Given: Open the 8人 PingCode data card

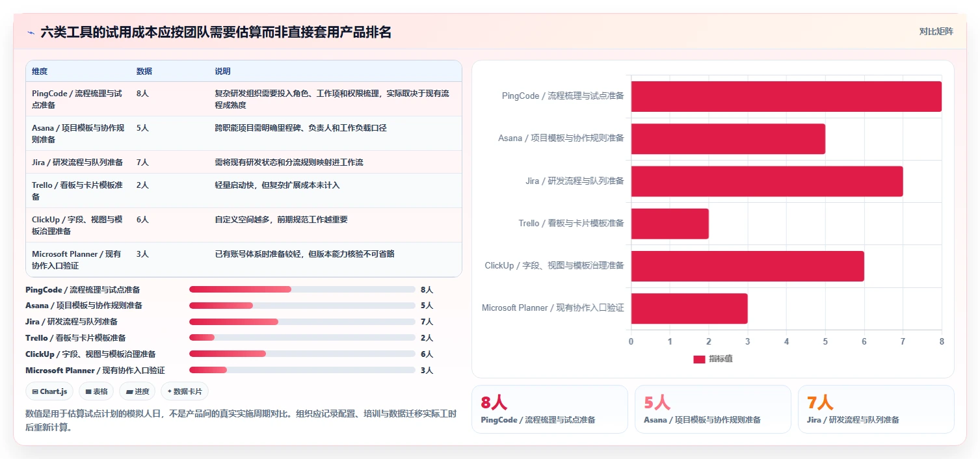Looking at the screenshot, I should click(x=550, y=409).
